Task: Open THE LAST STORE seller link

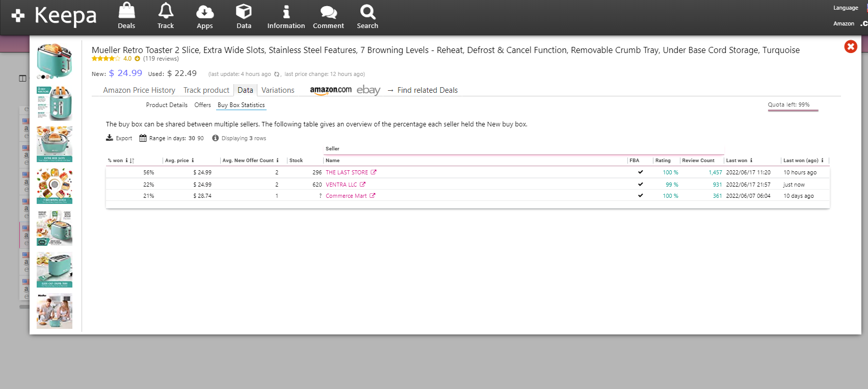Action: pos(347,172)
